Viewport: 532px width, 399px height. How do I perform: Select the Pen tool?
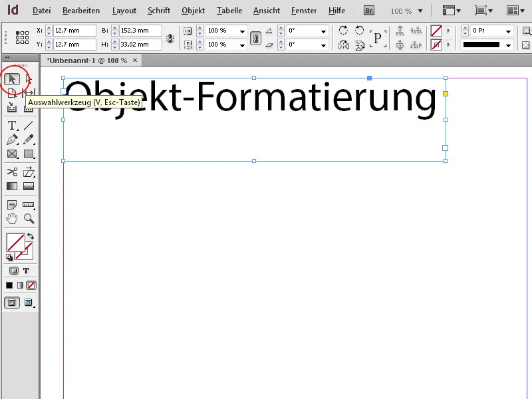click(x=12, y=140)
